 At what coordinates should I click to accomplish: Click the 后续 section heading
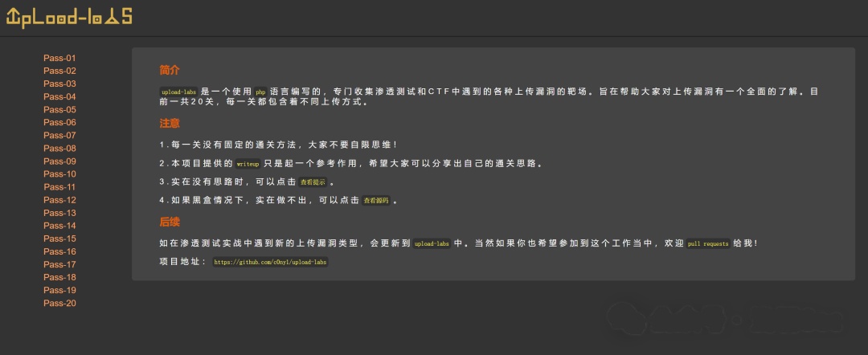click(170, 222)
